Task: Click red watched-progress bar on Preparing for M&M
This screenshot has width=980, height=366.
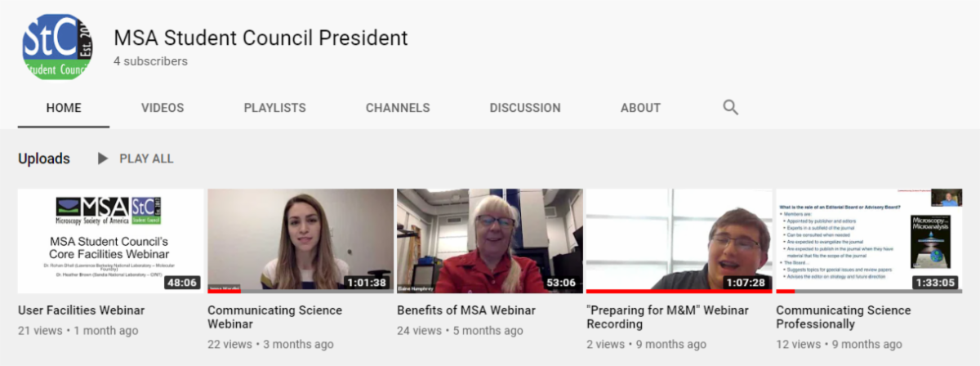Action: coord(679,292)
